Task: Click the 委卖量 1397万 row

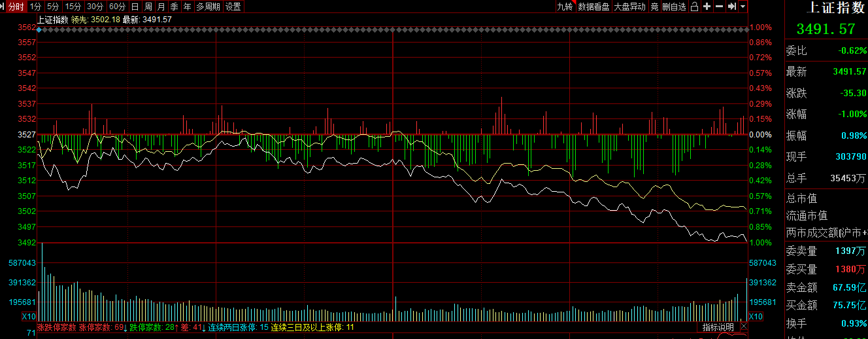Action: click(x=826, y=251)
